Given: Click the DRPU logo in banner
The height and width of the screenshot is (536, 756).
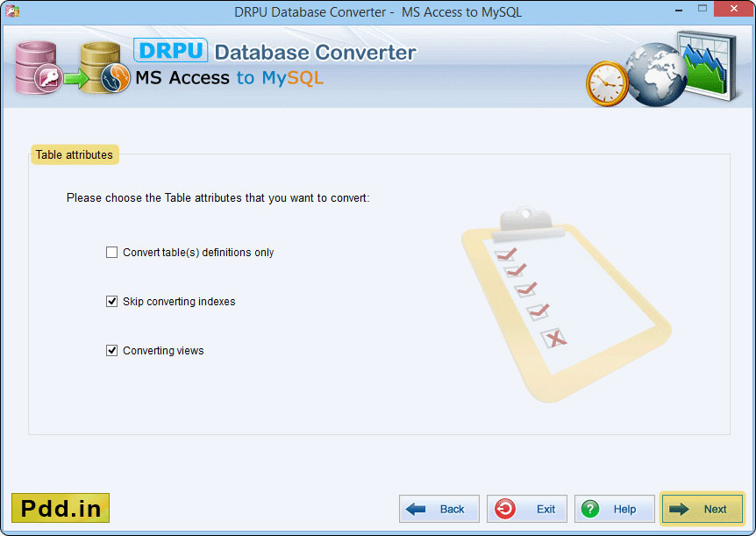Looking at the screenshot, I should pyautogui.click(x=171, y=50).
